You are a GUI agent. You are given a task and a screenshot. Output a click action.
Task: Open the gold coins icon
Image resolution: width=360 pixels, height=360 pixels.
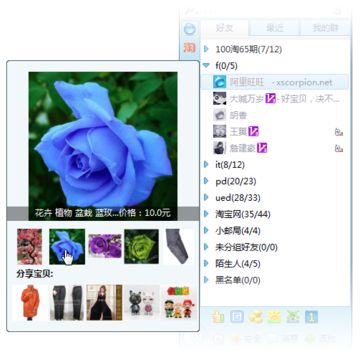(255, 317)
